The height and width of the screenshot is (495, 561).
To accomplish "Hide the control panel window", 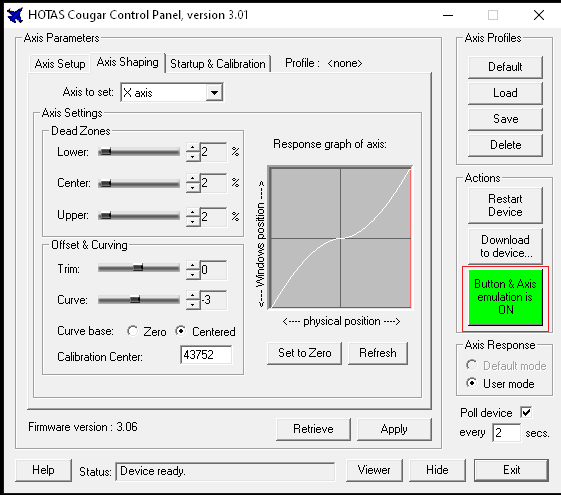I will (x=437, y=470).
